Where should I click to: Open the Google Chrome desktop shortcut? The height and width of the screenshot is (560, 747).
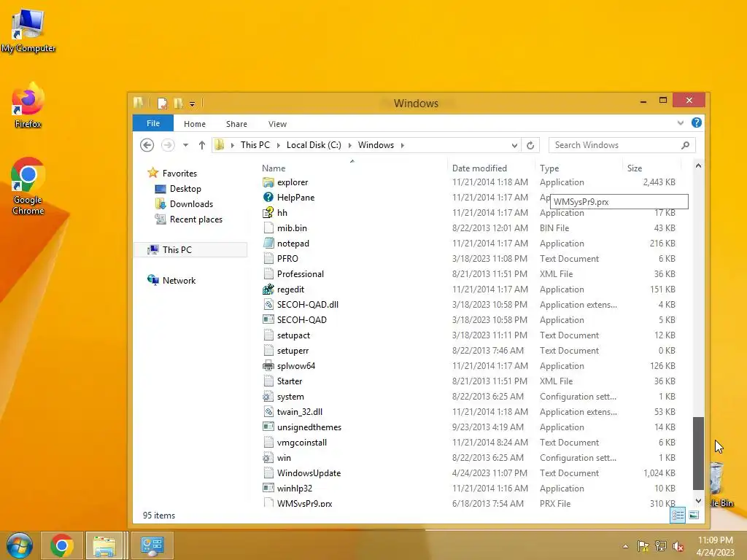pyautogui.click(x=28, y=186)
